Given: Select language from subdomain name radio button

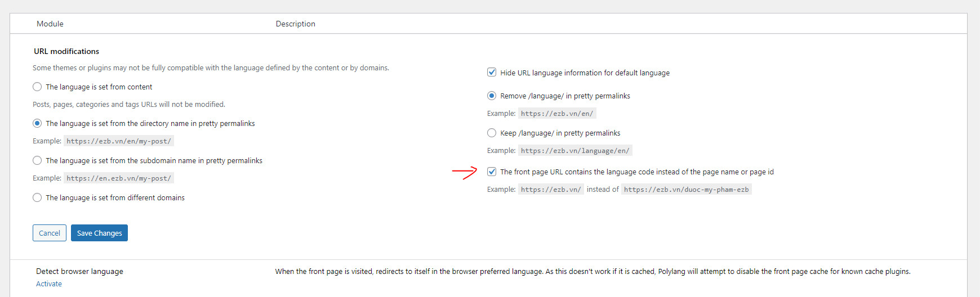Looking at the screenshot, I should coord(37,160).
